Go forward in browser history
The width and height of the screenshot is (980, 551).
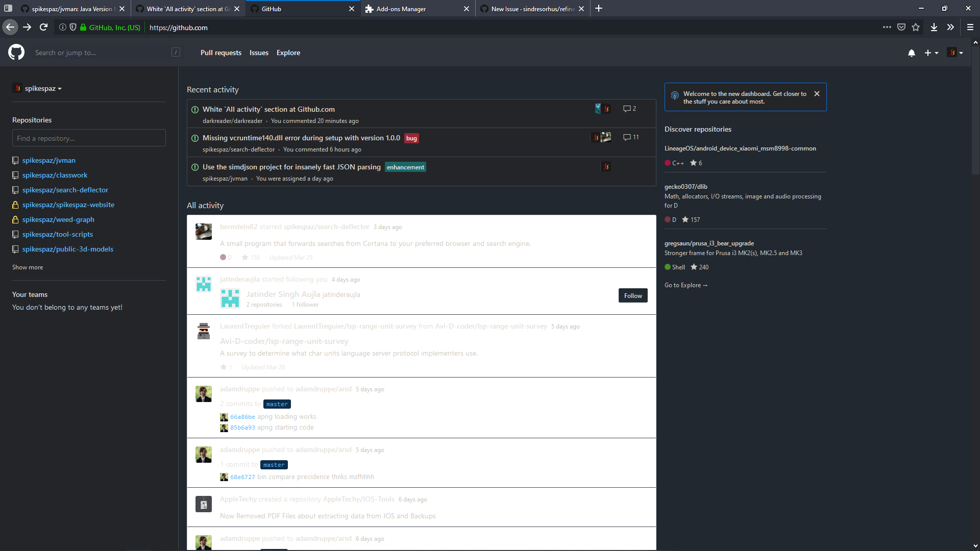(x=27, y=27)
